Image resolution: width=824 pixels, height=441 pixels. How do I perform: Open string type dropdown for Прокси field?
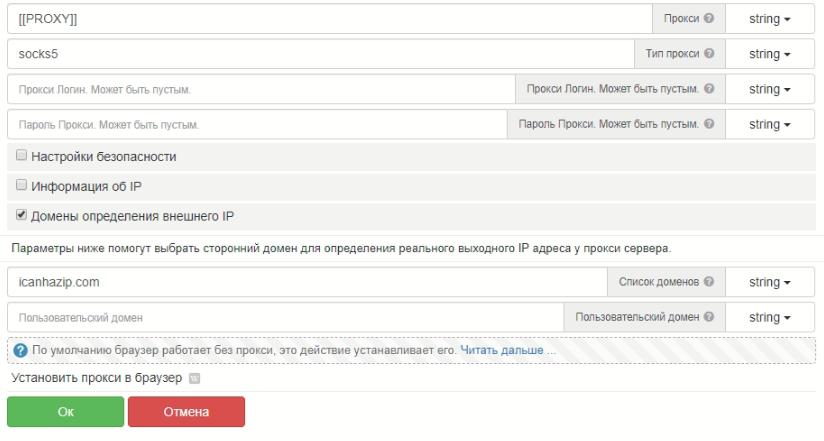coord(770,19)
